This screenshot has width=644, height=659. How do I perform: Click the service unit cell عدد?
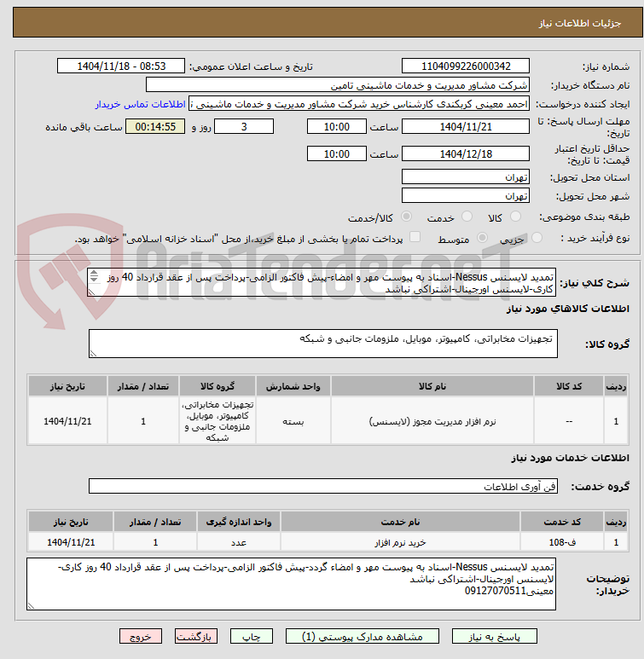point(239,542)
